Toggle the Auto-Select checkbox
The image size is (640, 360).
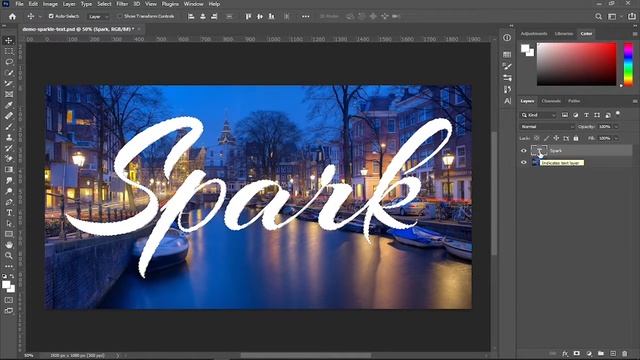pos(51,16)
